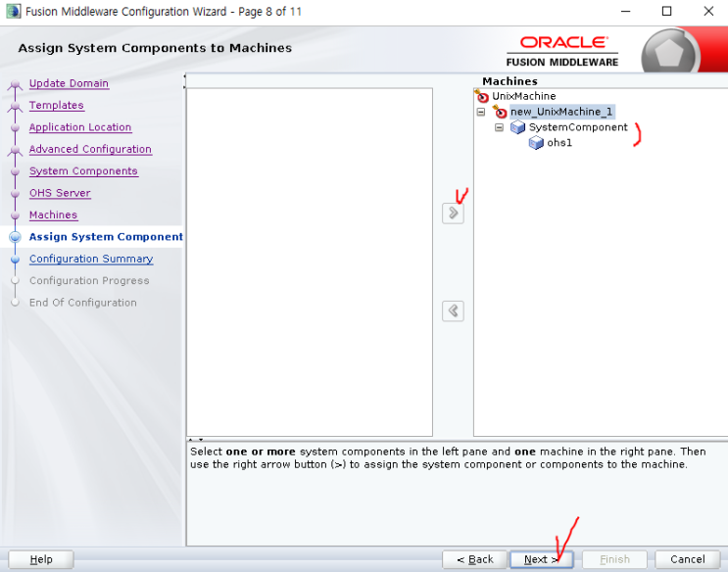The height and width of the screenshot is (572, 728).
Task: Close the Configuration Wizard window
Action: coord(708,11)
